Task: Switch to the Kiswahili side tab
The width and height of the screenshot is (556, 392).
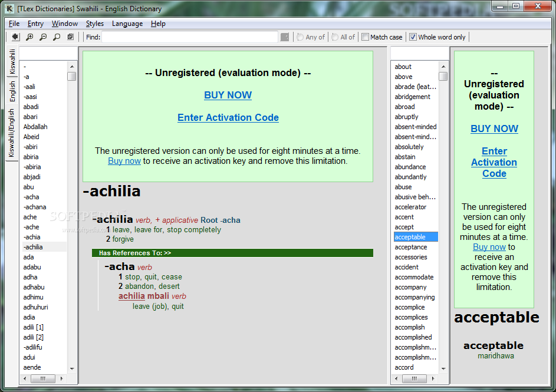Action: 12,62
